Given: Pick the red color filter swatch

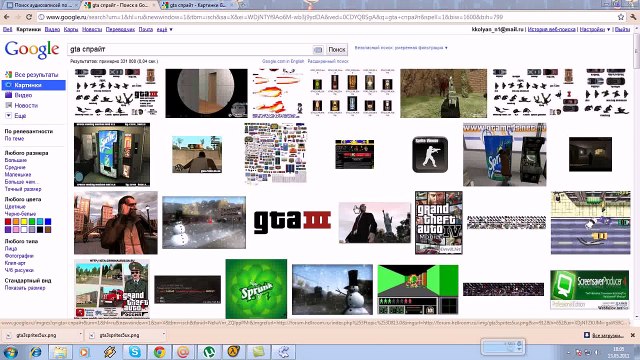Looking at the screenshot, I should click(8, 222).
